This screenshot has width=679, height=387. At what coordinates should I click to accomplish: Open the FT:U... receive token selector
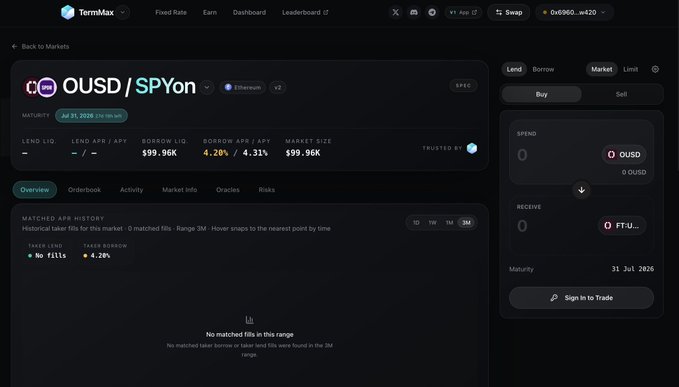pos(622,226)
